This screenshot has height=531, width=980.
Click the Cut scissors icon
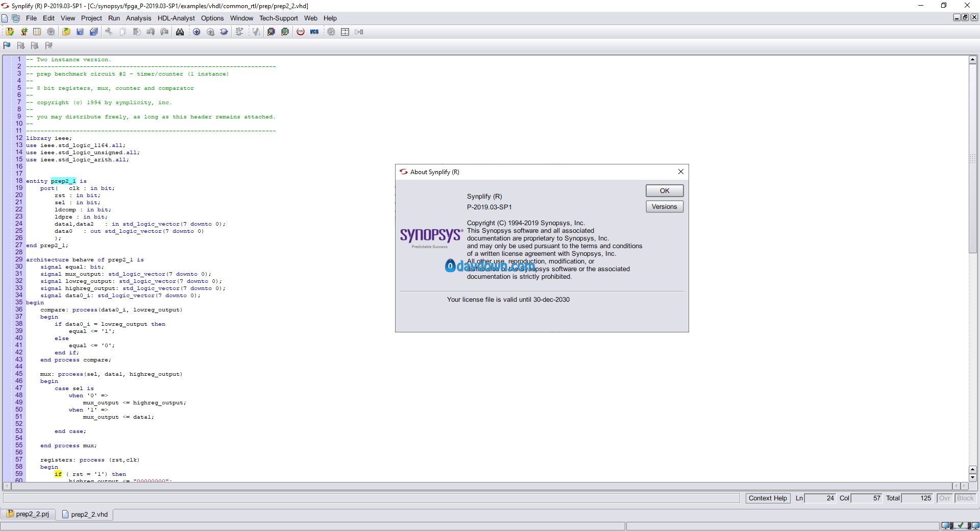point(109,32)
